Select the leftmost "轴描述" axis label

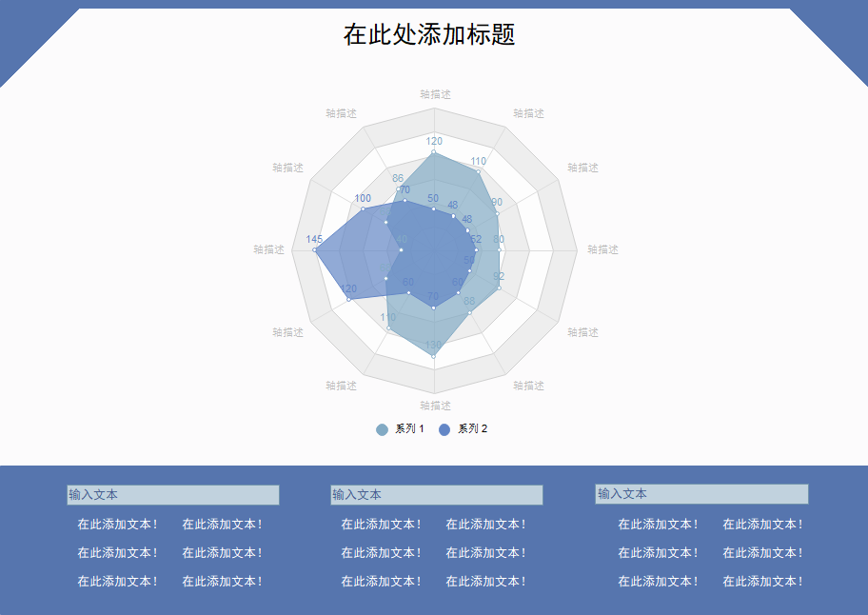tap(268, 249)
